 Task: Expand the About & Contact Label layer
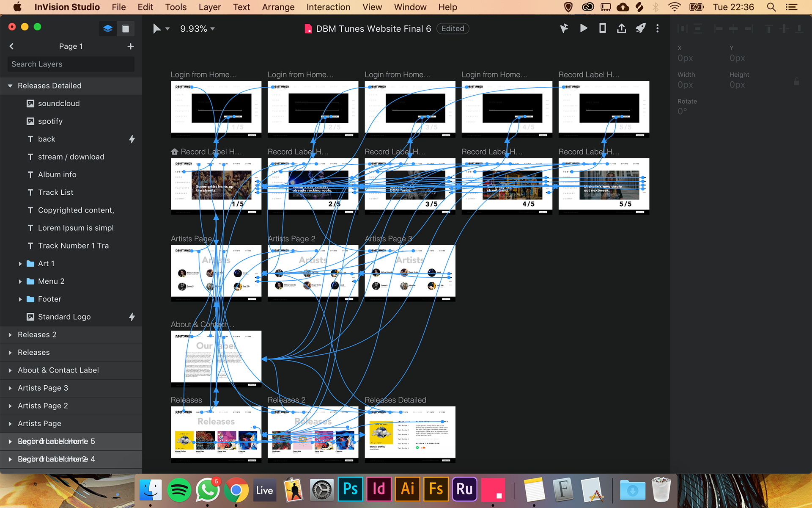(10, 370)
